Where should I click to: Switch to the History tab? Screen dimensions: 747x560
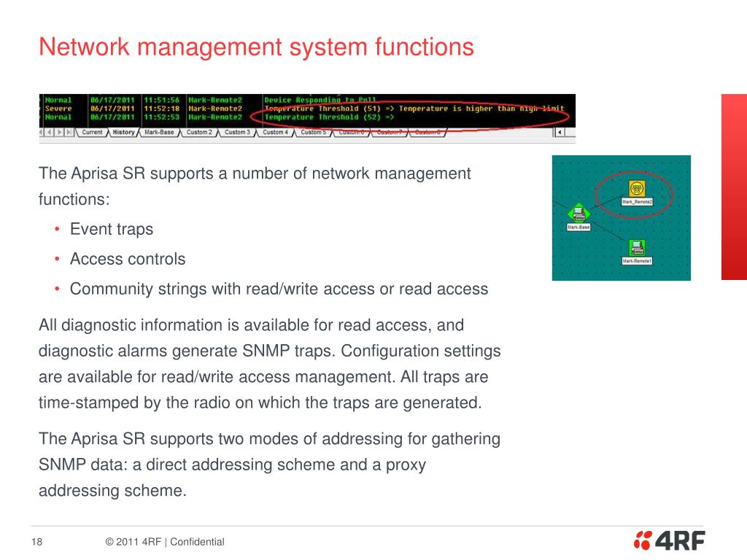(123, 133)
